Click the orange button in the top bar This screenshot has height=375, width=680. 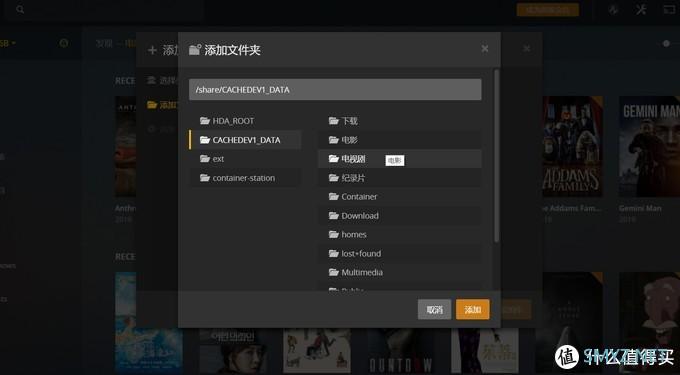(548, 10)
